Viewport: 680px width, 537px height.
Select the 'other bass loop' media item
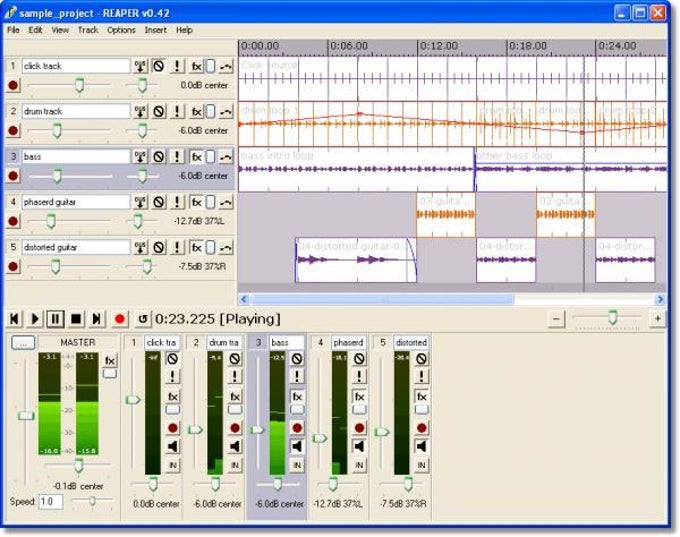point(571,170)
